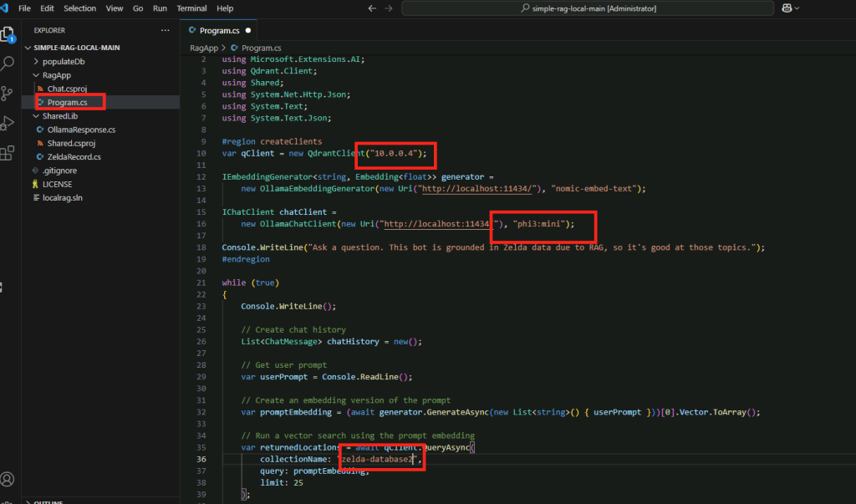Open Shared.csproj file
The height and width of the screenshot is (504, 856).
coord(71,143)
